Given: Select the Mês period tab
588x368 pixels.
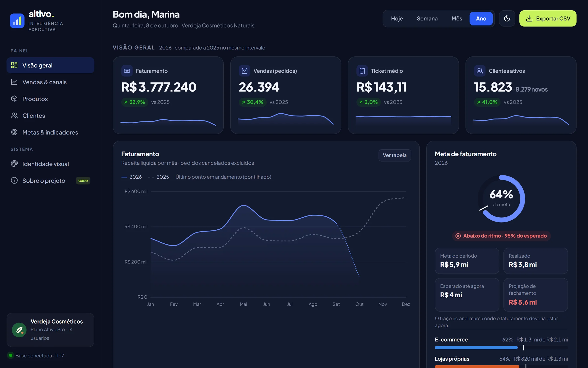Looking at the screenshot, I should [x=457, y=19].
